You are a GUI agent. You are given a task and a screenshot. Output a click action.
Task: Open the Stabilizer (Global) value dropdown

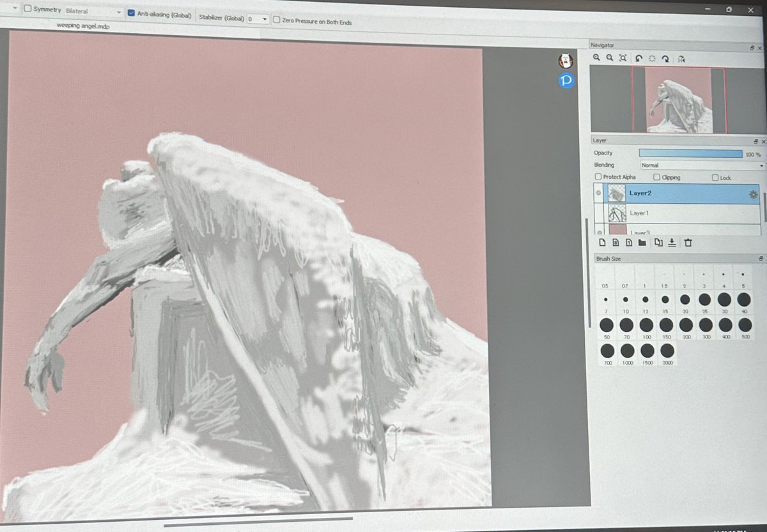coord(258,19)
